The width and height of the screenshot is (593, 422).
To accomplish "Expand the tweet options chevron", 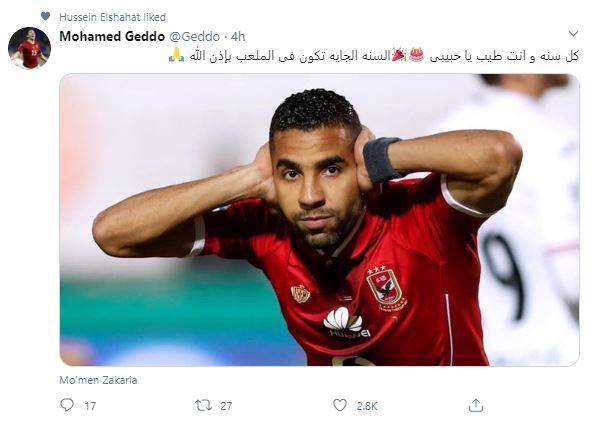I will (573, 34).
